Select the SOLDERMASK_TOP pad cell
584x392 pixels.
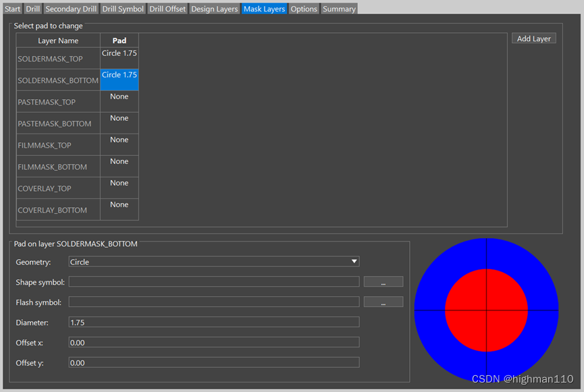pyautogui.click(x=120, y=58)
